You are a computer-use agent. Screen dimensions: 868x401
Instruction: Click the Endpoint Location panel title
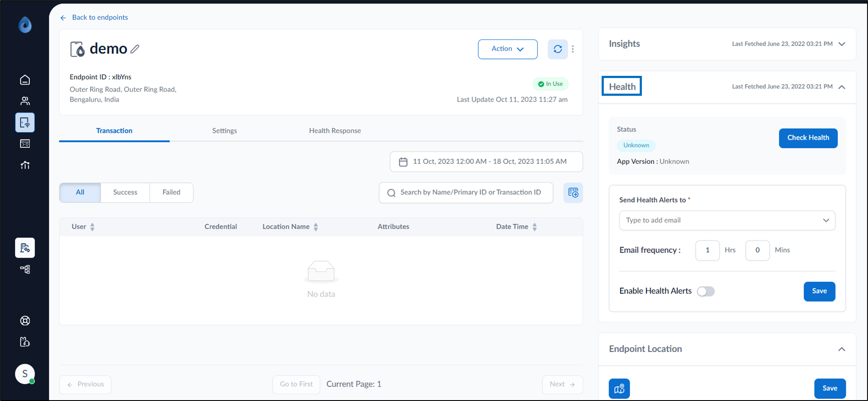[x=645, y=349]
